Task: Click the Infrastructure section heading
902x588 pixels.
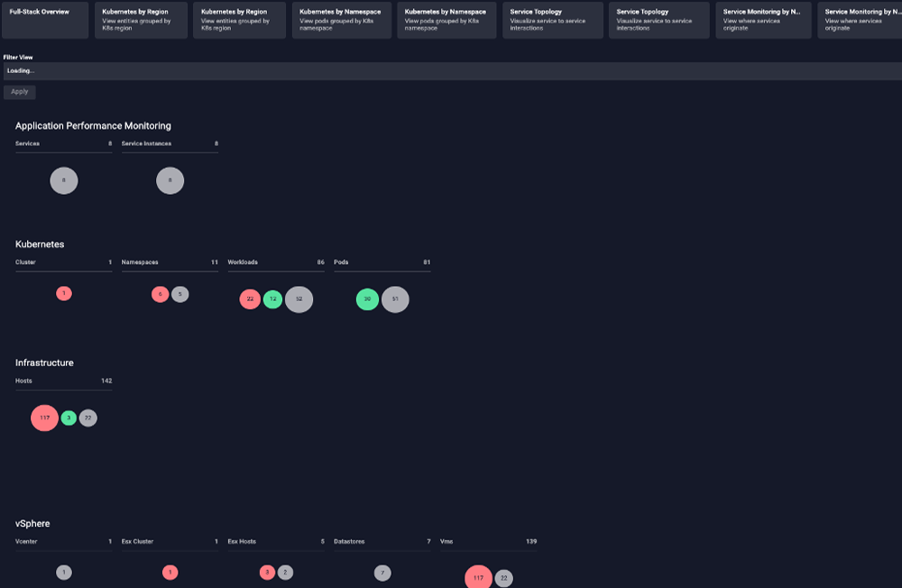Action: [44, 363]
